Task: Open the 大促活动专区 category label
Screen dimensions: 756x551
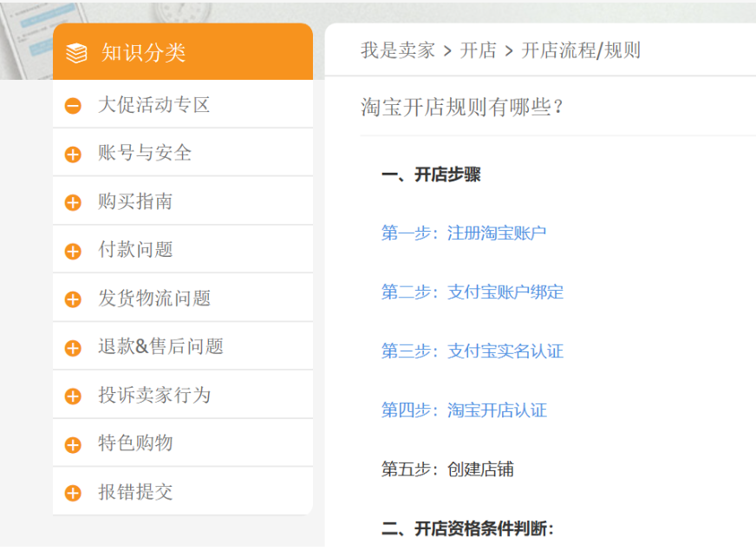Action: click(154, 105)
